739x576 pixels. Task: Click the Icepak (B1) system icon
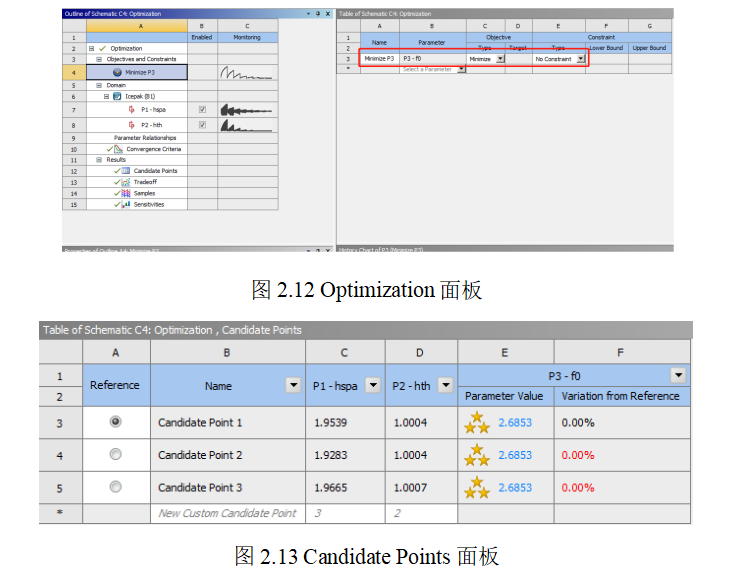[x=117, y=96]
